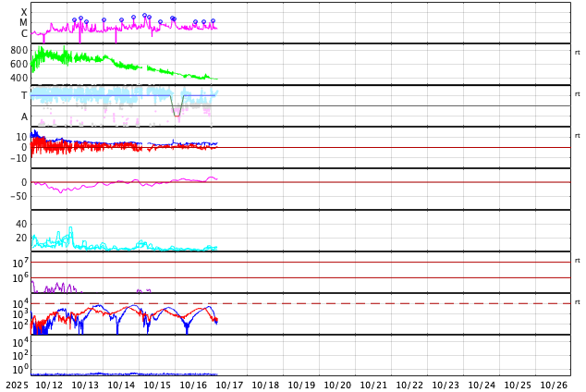Click the 10/12 date label on x-axis

point(49,385)
